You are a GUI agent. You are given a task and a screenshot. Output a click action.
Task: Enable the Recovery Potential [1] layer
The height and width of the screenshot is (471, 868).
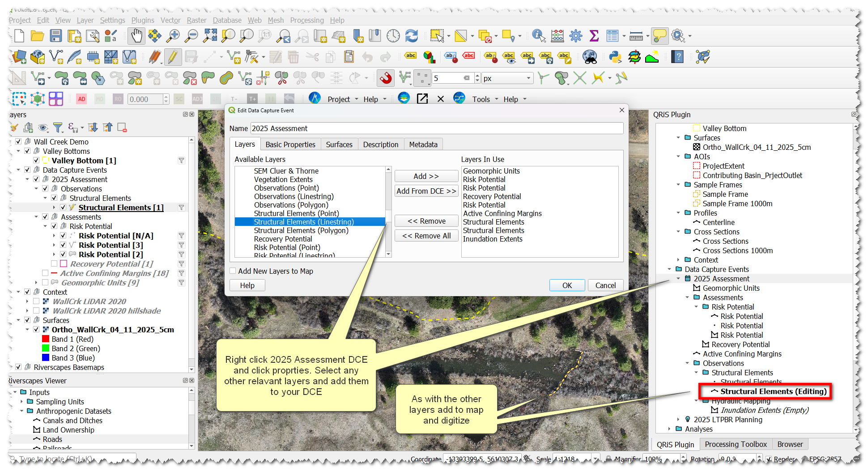click(54, 264)
